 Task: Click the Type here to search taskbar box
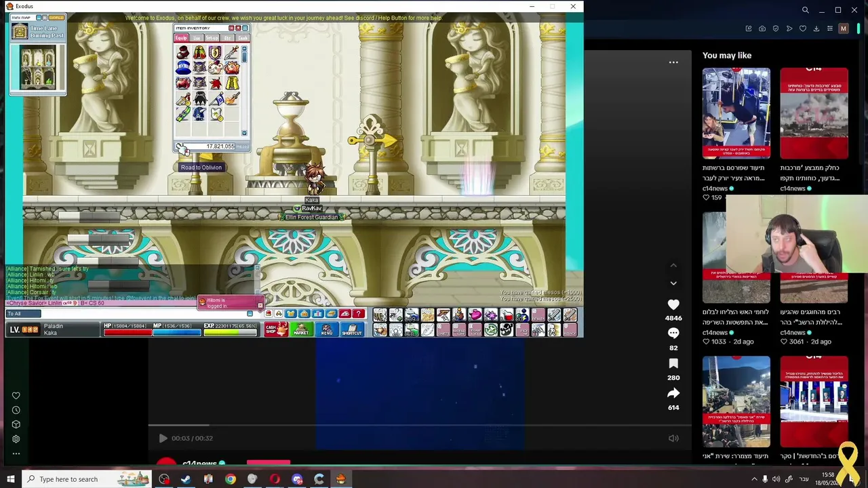88,479
